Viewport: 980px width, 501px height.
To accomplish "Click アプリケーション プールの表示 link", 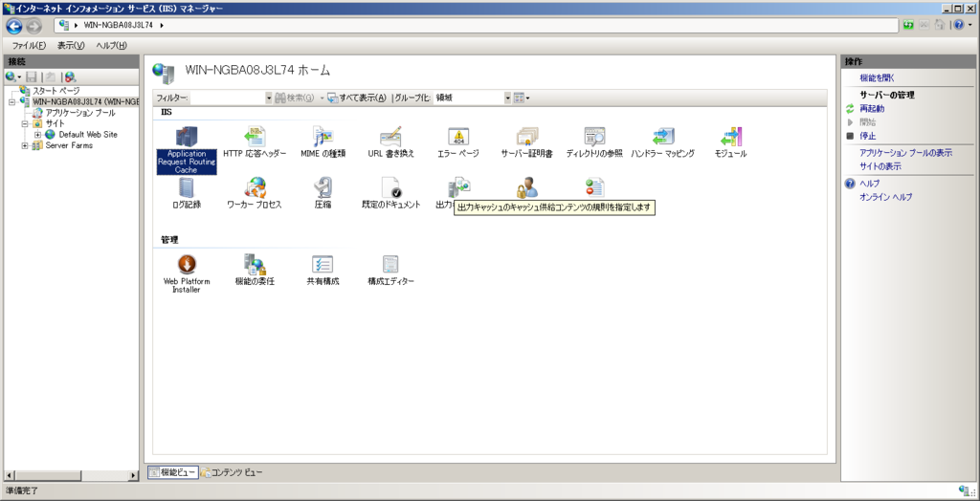I will click(x=905, y=153).
